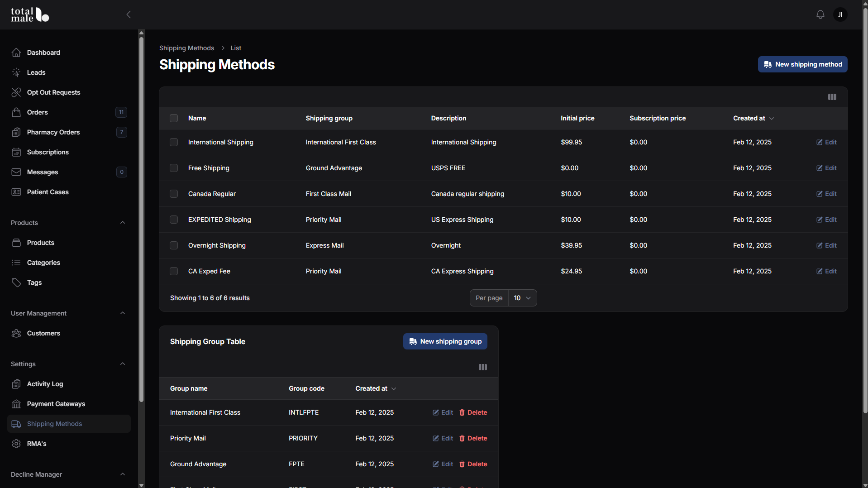Viewport: 868px width, 488px height.
Task: Click the Tags icon in sidebar
Action: [x=16, y=282]
